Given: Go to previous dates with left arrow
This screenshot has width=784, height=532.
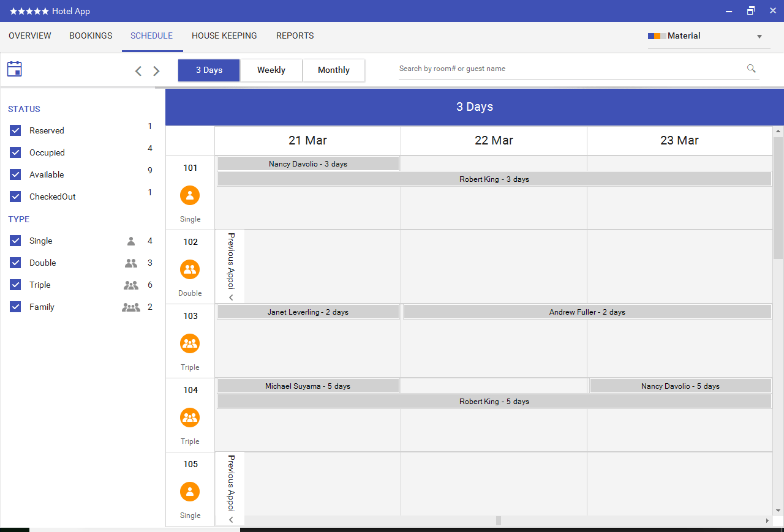Looking at the screenshot, I should tap(138, 71).
